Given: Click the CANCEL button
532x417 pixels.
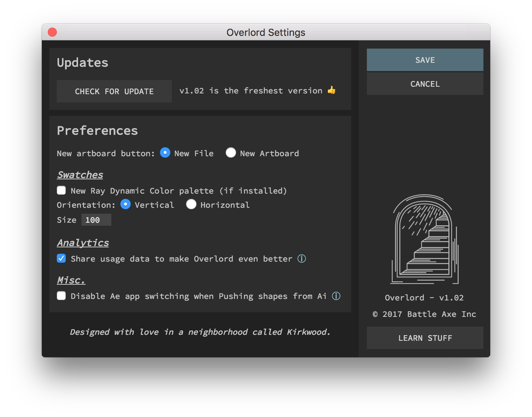Looking at the screenshot, I should 425,84.
